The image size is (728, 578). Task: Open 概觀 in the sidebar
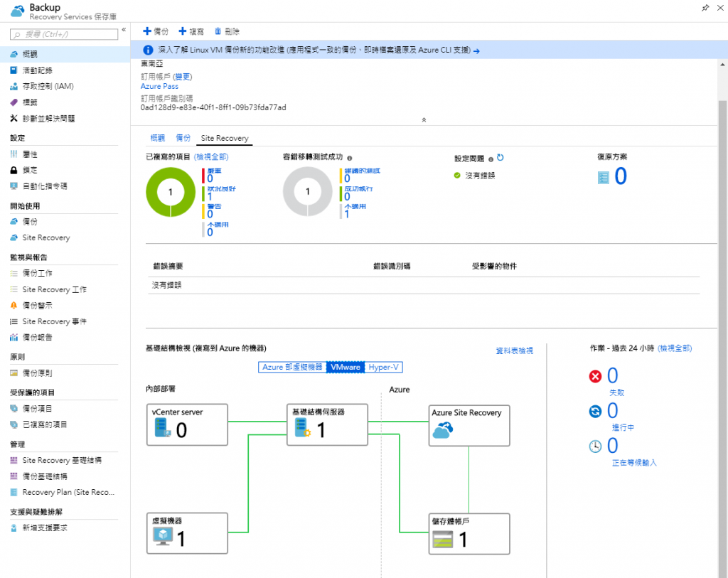point(65,54)
